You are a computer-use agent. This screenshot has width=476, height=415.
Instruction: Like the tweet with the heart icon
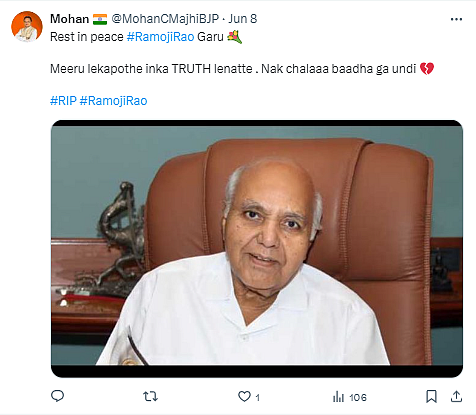point(244,396)
